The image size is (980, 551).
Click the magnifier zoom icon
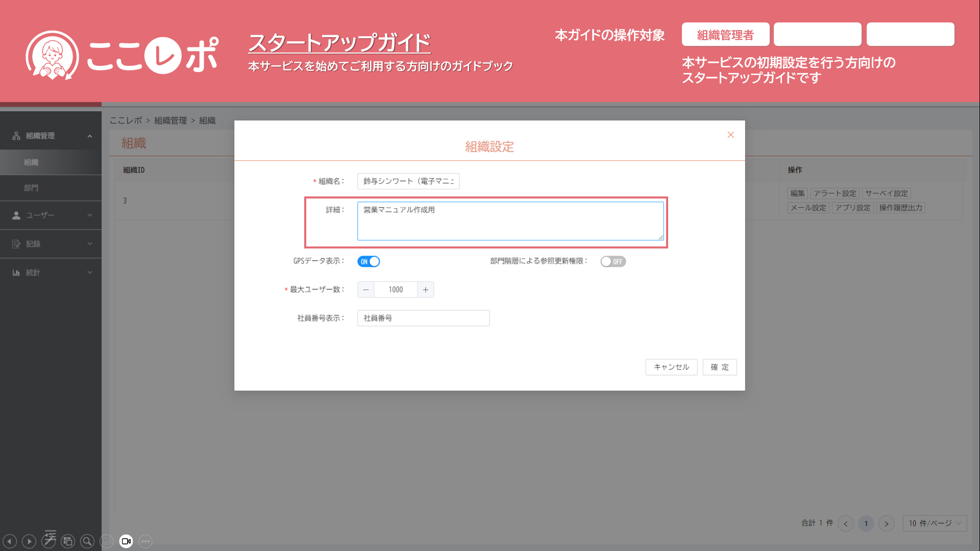click(87, 541)
